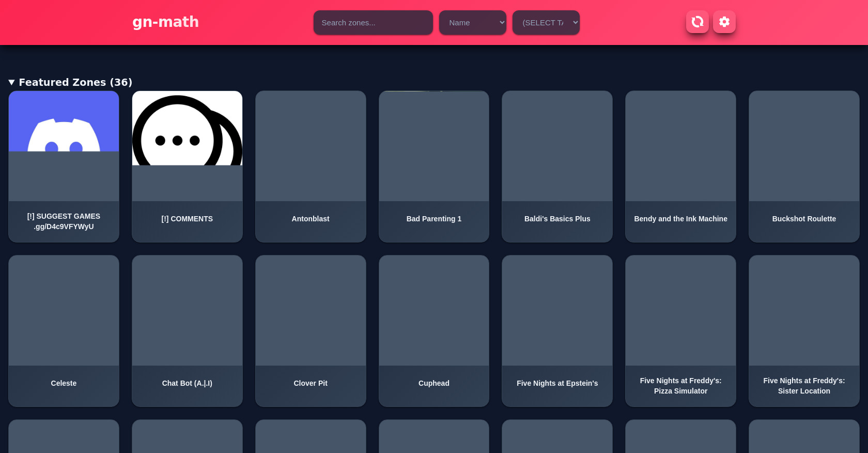This screenshot has width=868, height=453.
Task: Open Five Nights at Freddy's: Sister Location
Action: coord(804,330)
